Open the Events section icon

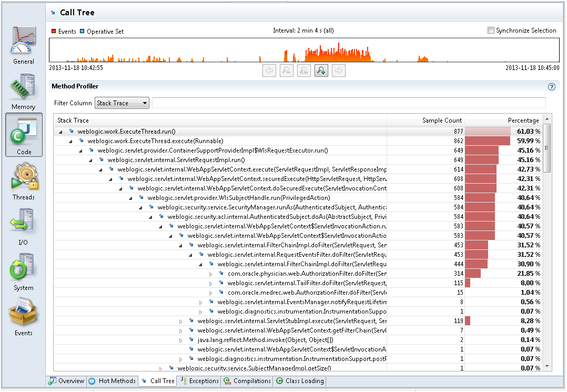[x=24, y=317]
